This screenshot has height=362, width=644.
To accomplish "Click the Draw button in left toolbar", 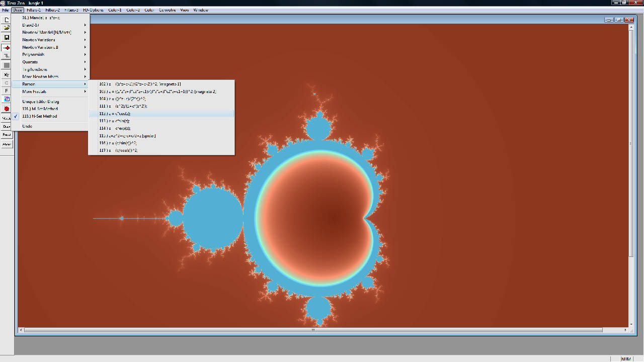I will tap(7, 127).
